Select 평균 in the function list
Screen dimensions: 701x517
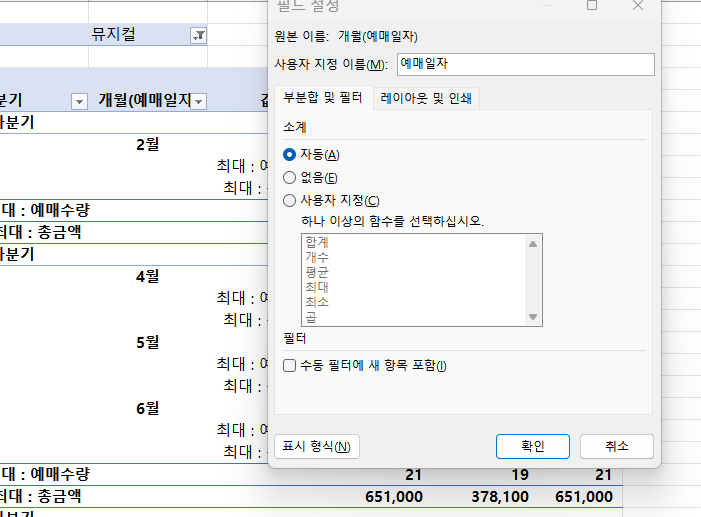point(316,271)
